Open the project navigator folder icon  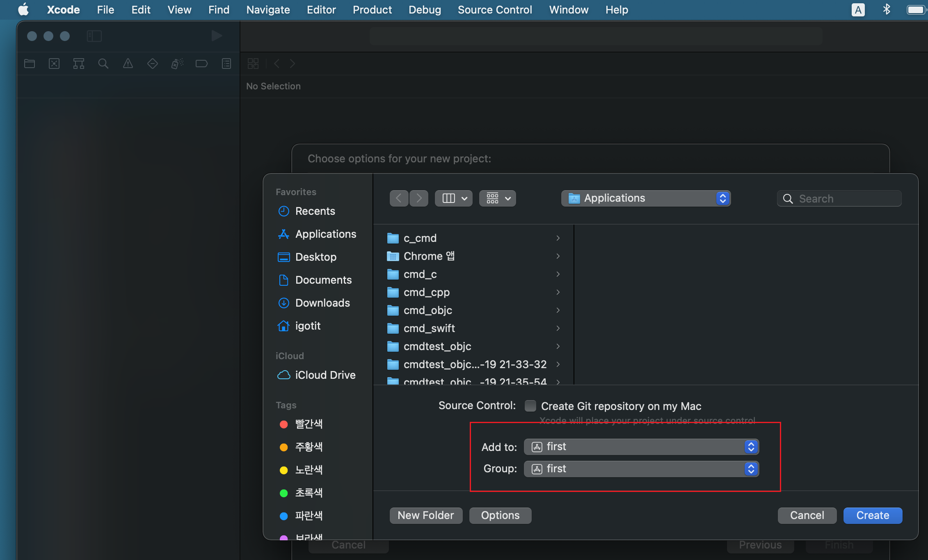[30, 64]
